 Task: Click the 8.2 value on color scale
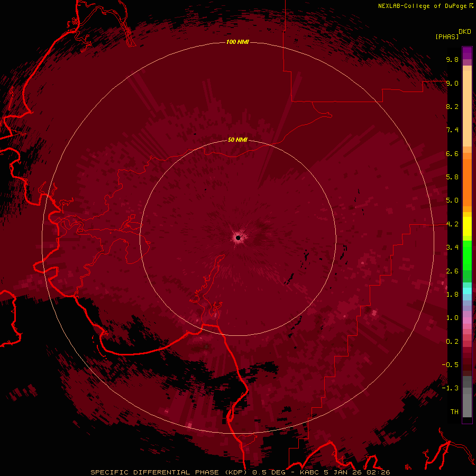(x=452, y=106)
